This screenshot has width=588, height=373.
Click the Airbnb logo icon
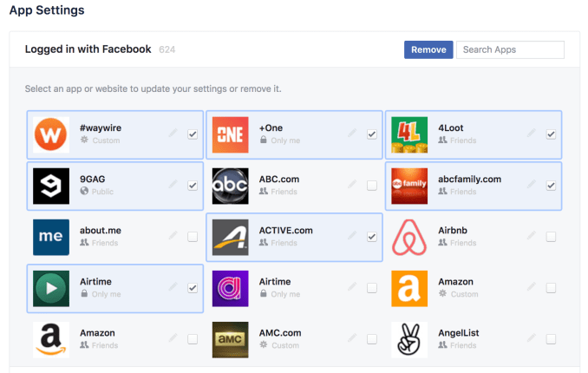point(408,237)
